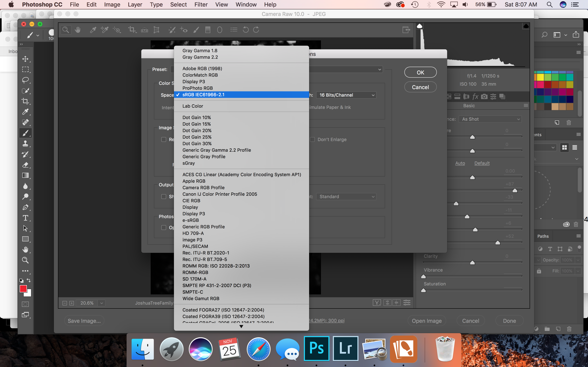Toggle the Resize to Fit checkbox
The height and width of the screenshot is (367, 588).
pos(164,140)
